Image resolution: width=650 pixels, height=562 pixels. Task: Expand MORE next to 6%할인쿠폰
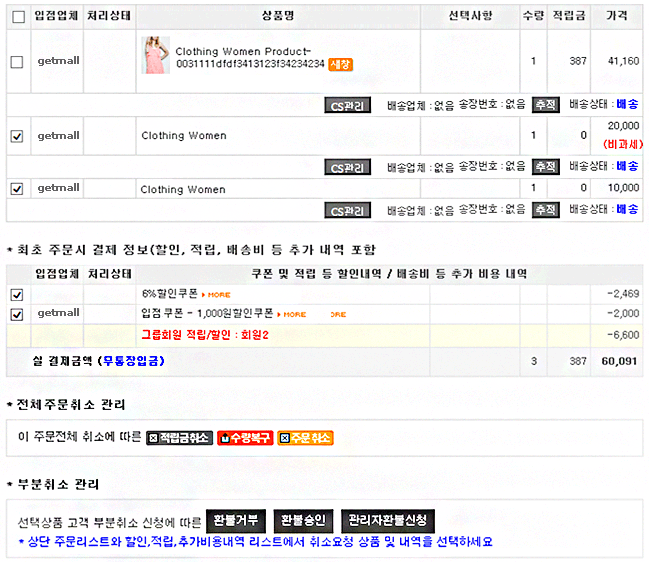coord(216,295)
